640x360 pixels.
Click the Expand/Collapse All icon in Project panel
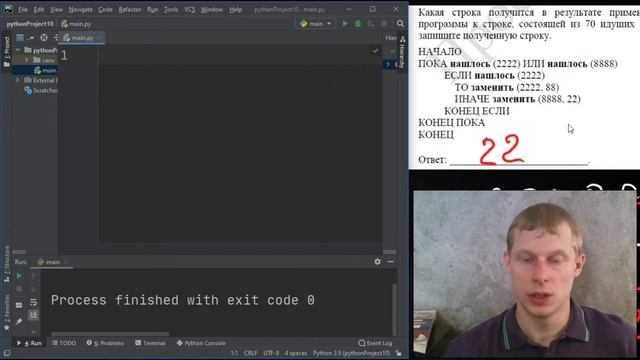pyautogui.click(x=56, y=38)
